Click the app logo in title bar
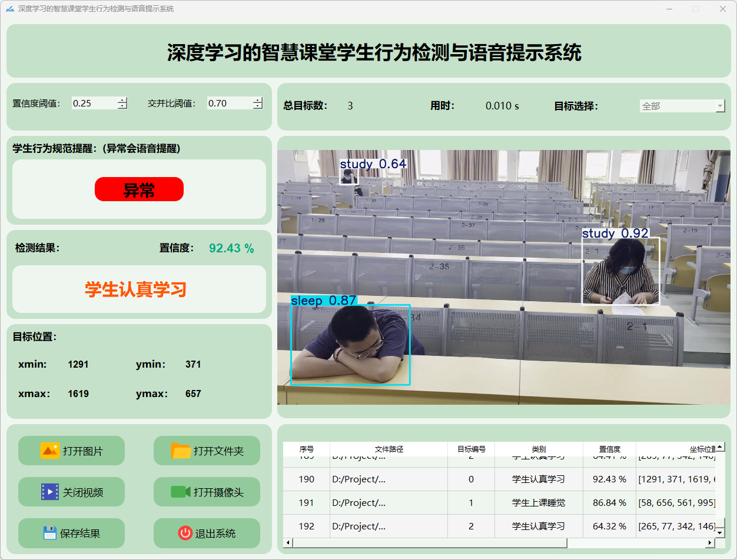Screen dimensions: 737x560 point(9,9)
